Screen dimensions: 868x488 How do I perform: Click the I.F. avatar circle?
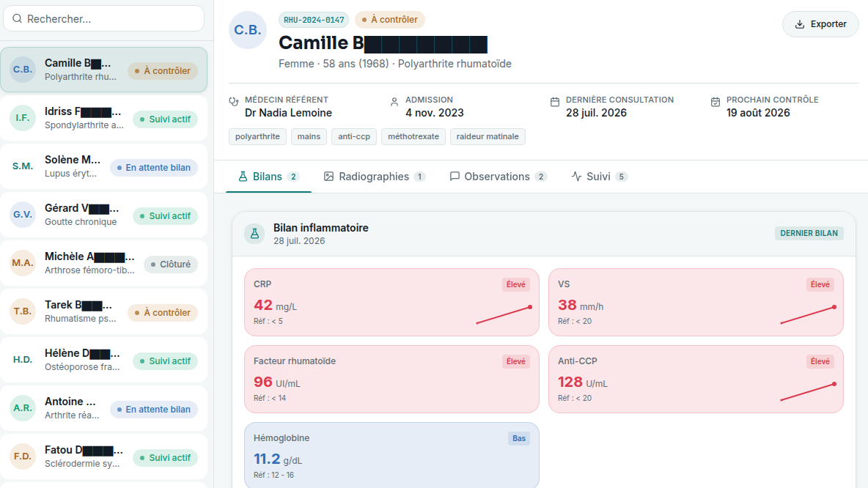[23, 118]
